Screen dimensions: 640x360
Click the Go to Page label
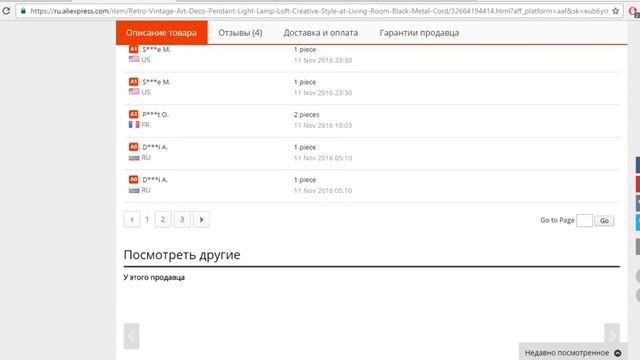click(557, 220)
